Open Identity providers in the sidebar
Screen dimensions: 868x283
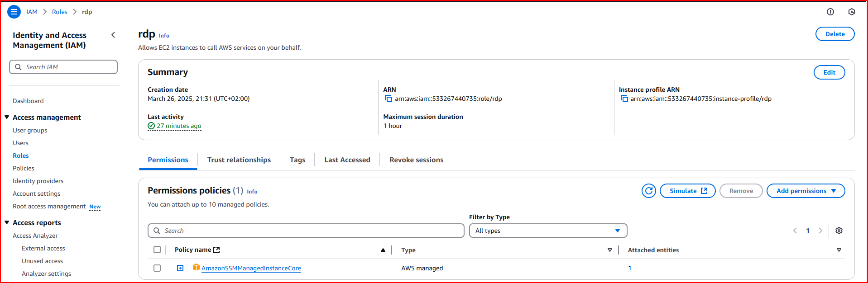38,181
